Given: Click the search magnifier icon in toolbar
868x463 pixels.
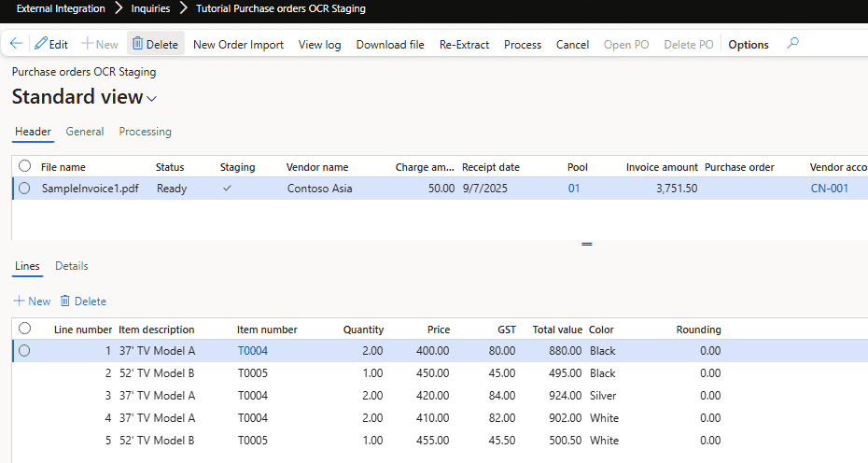Looking at the screenshot, I should (792, 44).
